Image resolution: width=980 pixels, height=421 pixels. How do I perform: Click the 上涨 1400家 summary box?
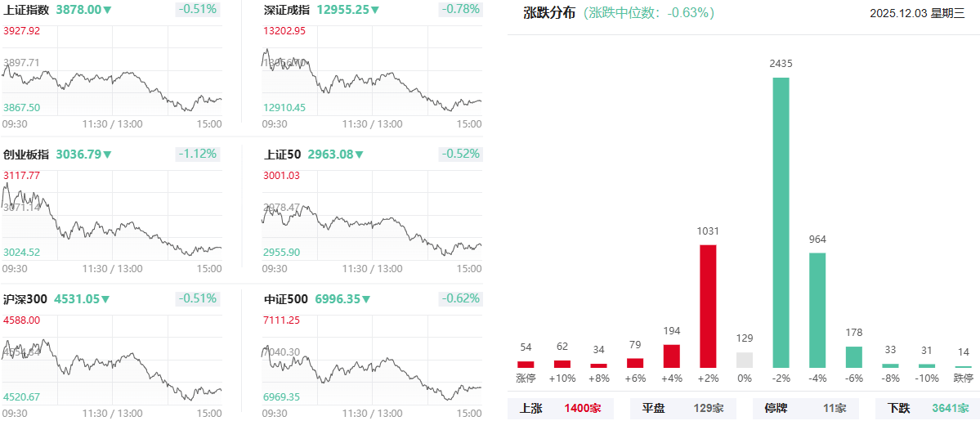tap(561, 408)
